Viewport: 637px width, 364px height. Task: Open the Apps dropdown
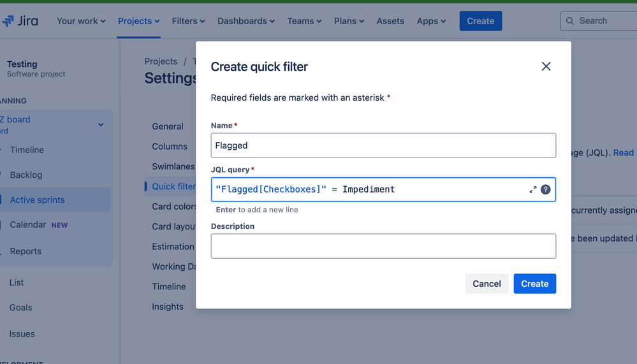tap(431, 21)
